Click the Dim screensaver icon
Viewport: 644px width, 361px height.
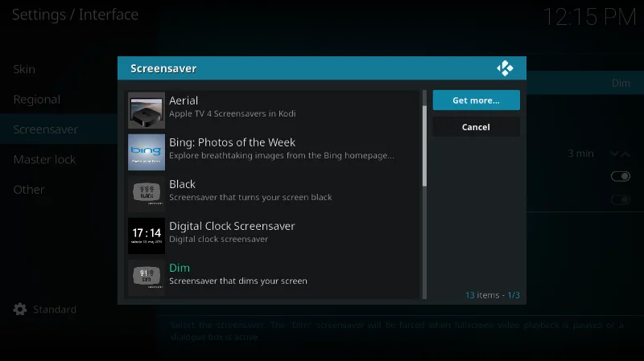tap(147, 277)
